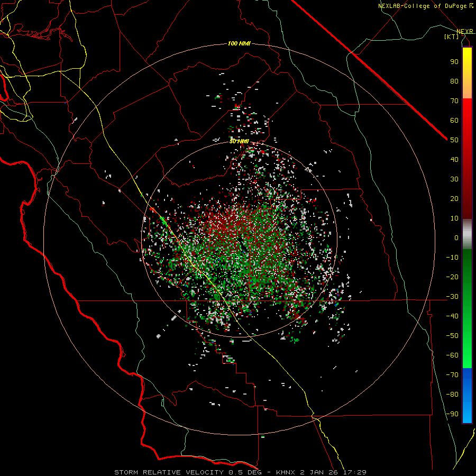
Task: Click the positive 40 scale value
Action: coord(454,159)
